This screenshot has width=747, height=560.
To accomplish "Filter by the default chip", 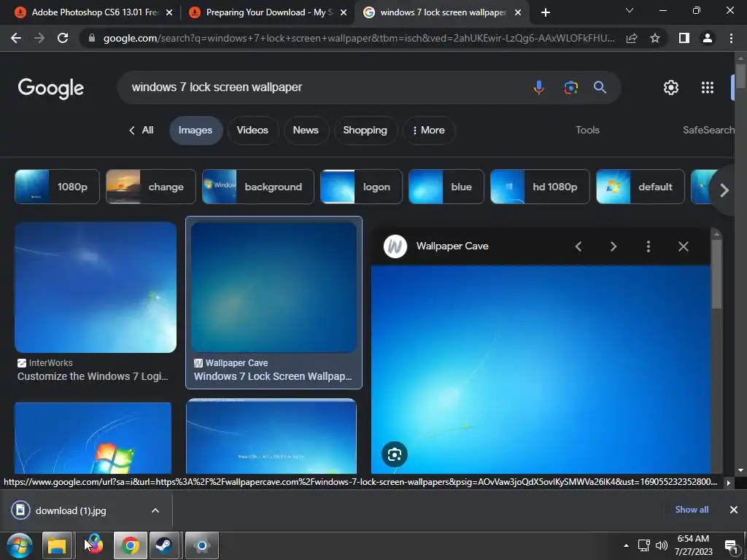I will [640, 187].
